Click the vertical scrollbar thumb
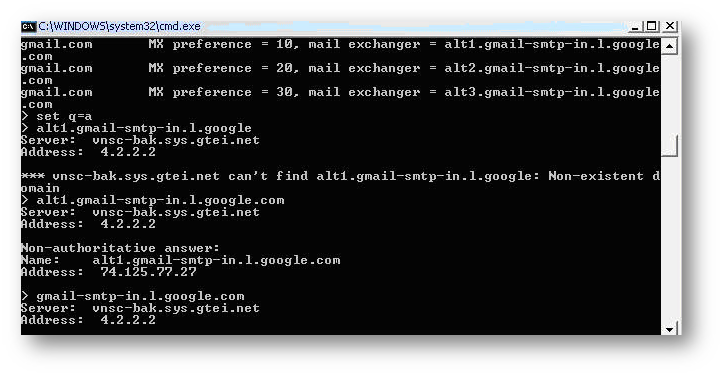 coord(670,146)
